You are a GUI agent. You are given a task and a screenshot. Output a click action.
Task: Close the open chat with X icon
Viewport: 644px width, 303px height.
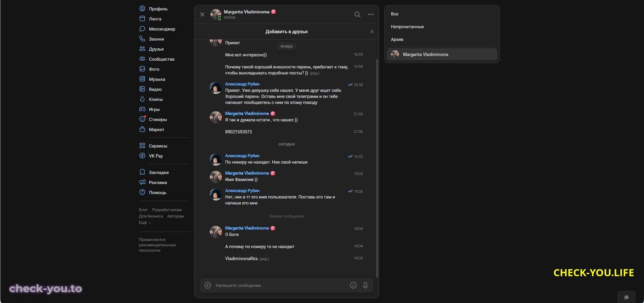(x=202, y=14)
